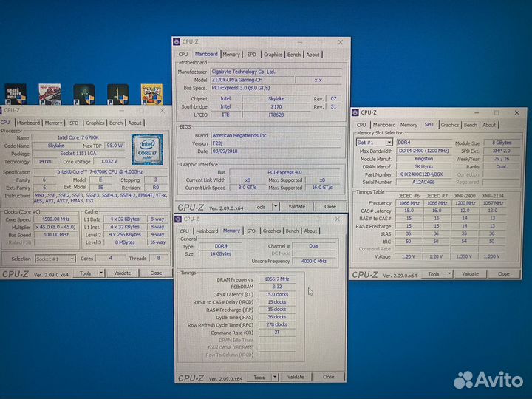The width and height of the screenshot is (532, 399).
Task: Choose Bench tab in SPD window
Action: click(471, 125)
